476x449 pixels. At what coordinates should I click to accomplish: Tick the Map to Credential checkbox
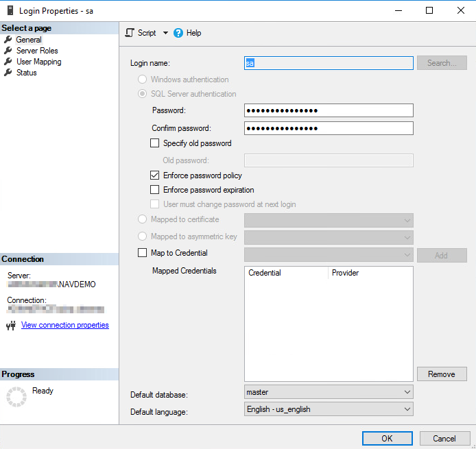pyautogui.click(x=142, y=254)
